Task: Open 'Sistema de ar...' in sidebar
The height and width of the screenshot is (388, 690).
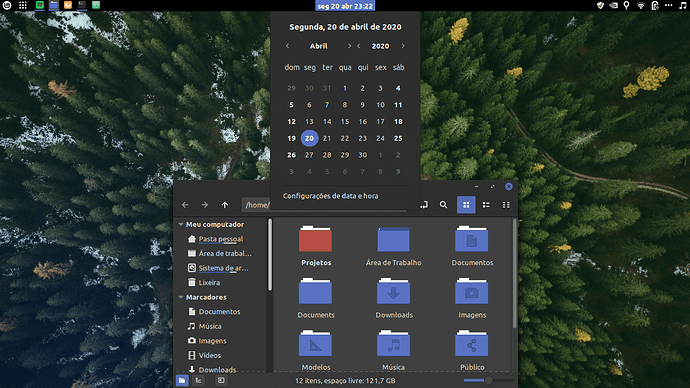Action: point(223,268)
